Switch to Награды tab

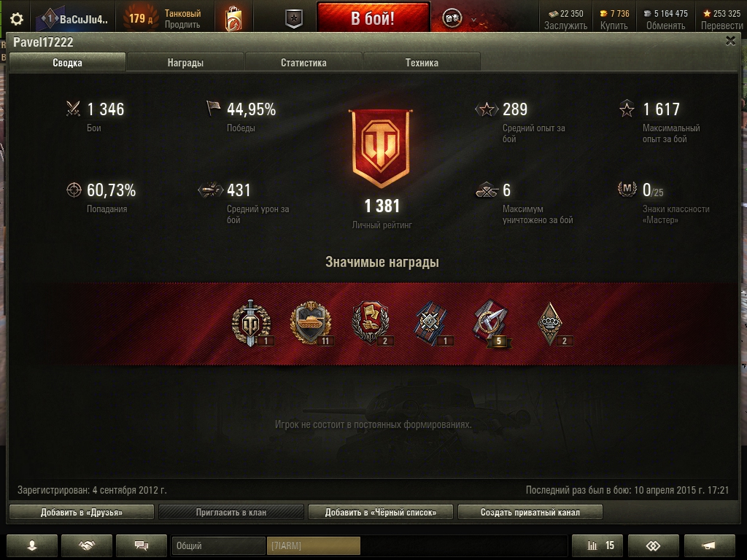click(x=185, y=63)
